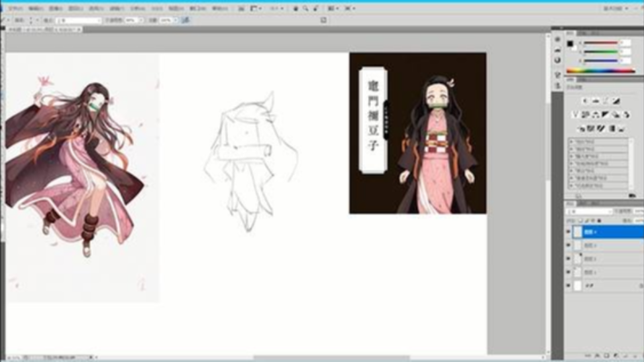Click the Add Layer Style fx button
Image resolution: width=644 pixels, height=362 pixels.
[597, 356]
